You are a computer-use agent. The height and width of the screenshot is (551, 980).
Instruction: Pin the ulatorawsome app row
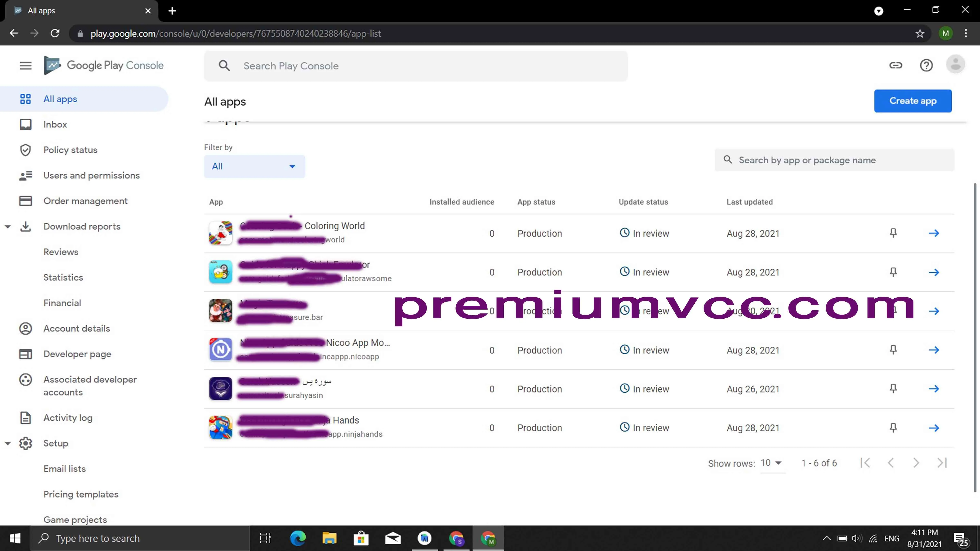(893, 272)
